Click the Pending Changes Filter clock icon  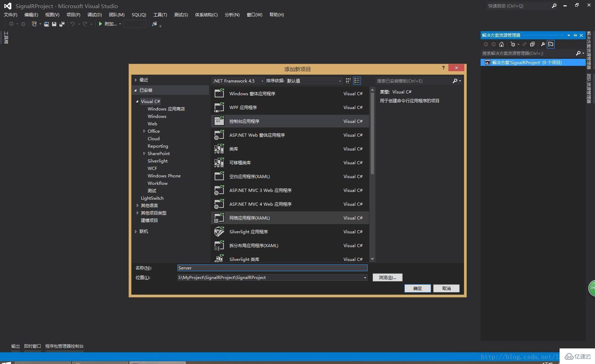(512, 44)
